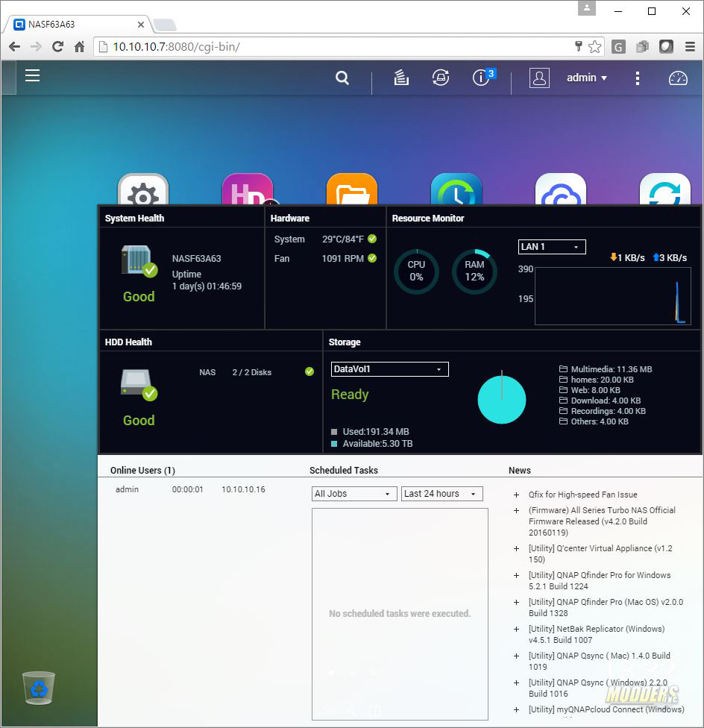Expand the NetBak Replicator news item
The width and height of the screenshot is (704, 728).
click(x=516, y=630)
